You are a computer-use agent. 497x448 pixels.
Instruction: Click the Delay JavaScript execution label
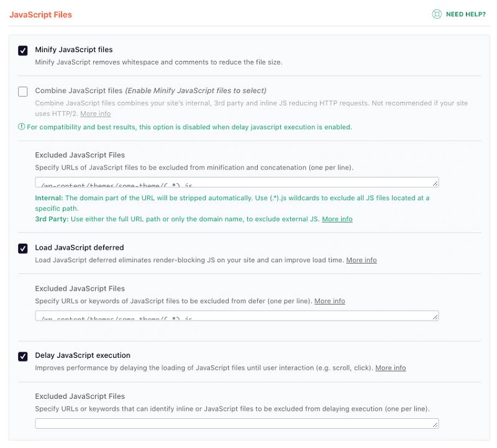pos(83,355)
